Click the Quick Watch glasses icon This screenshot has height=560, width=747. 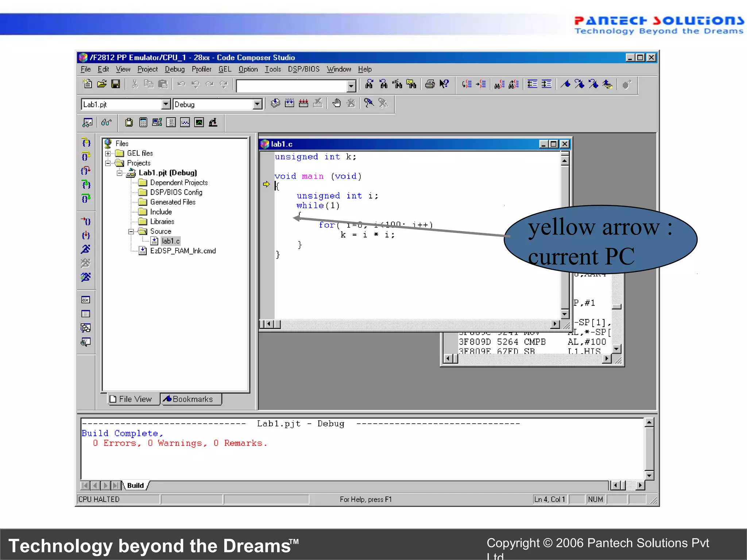click(106, 122)
